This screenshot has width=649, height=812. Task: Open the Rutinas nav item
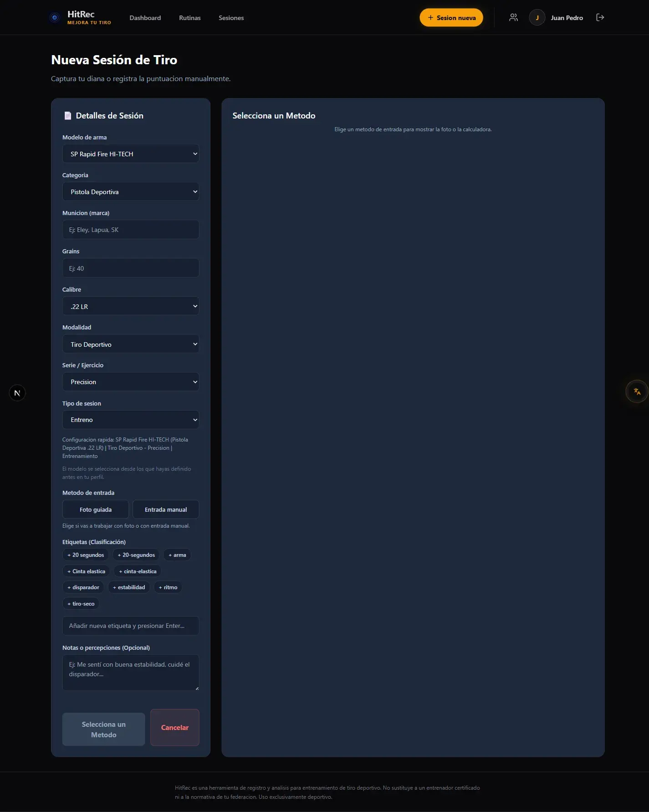190,18
